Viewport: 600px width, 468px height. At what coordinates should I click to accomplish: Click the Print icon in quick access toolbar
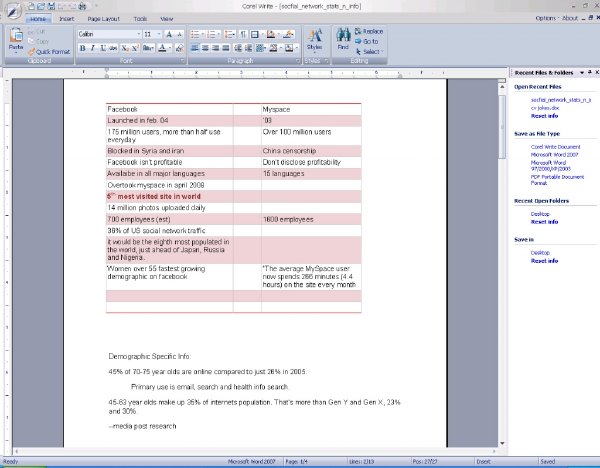click(x=82, y=6)
